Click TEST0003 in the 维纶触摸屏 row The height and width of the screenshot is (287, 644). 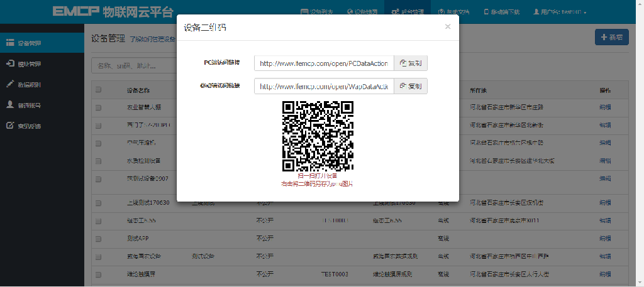pyautogui.click(x=335, y=274)
